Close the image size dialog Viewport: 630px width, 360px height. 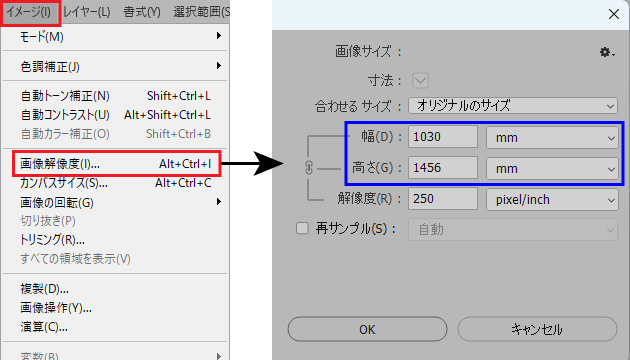click(614, 14)
